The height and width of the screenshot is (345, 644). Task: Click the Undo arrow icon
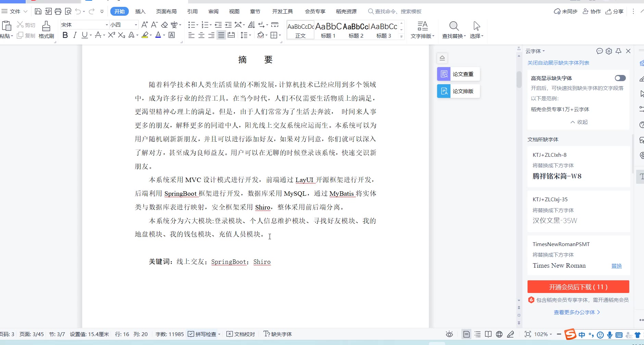pos(78,11)
